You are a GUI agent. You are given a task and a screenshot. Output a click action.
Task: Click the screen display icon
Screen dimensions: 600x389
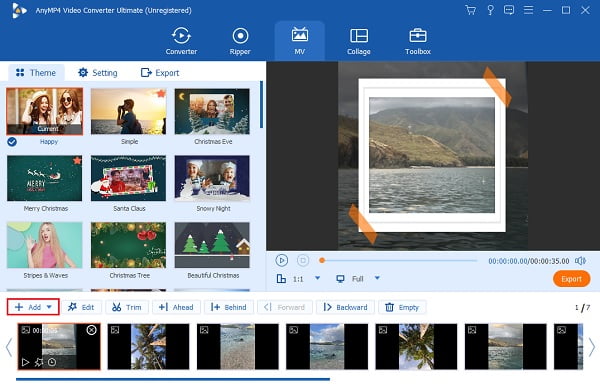[340, 278]
